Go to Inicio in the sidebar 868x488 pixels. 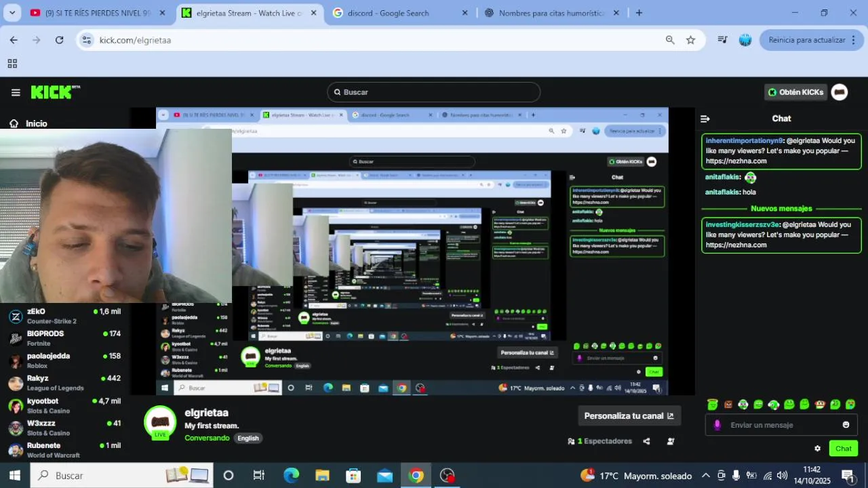28,123
